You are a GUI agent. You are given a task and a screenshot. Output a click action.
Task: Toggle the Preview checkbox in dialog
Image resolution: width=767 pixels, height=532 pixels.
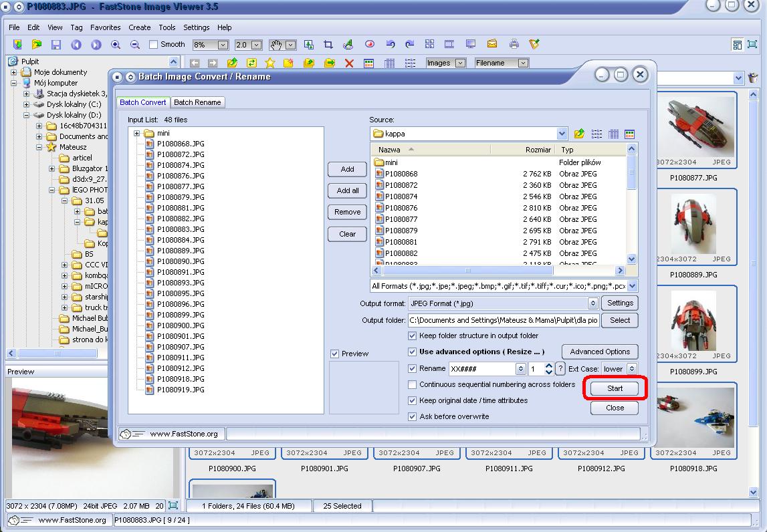[x=334, y=354]
